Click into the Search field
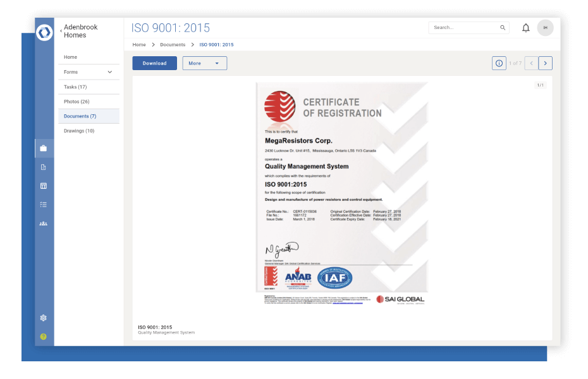588x379 pixels. tap(469, 28)
